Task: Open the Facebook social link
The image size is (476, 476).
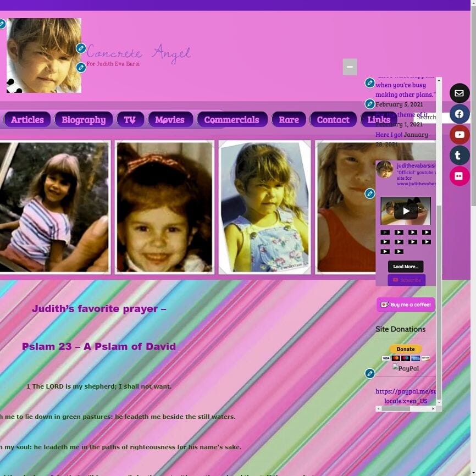Action: (x=460, y=114)
